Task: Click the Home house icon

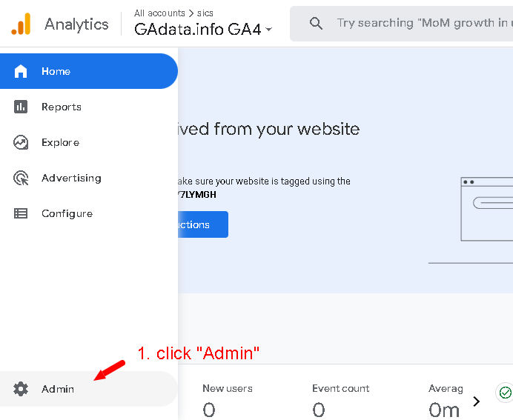Action: click(21, 71)
